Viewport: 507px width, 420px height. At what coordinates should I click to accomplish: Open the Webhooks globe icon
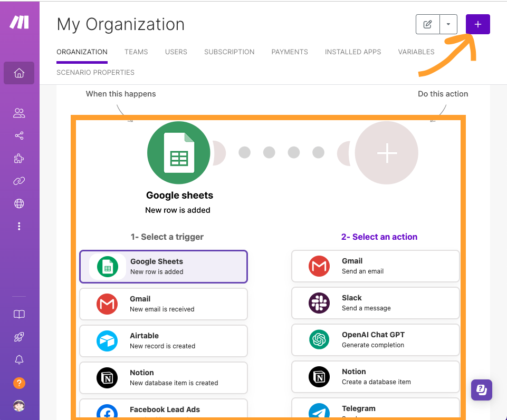coord(19,203)
